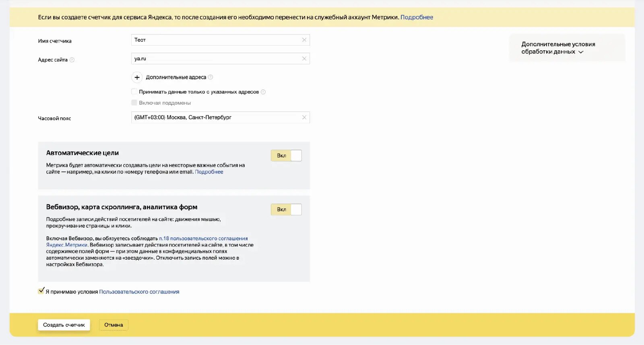Click into the Адрес сайта input field
644x345 pixels.
tap(217, 59)
